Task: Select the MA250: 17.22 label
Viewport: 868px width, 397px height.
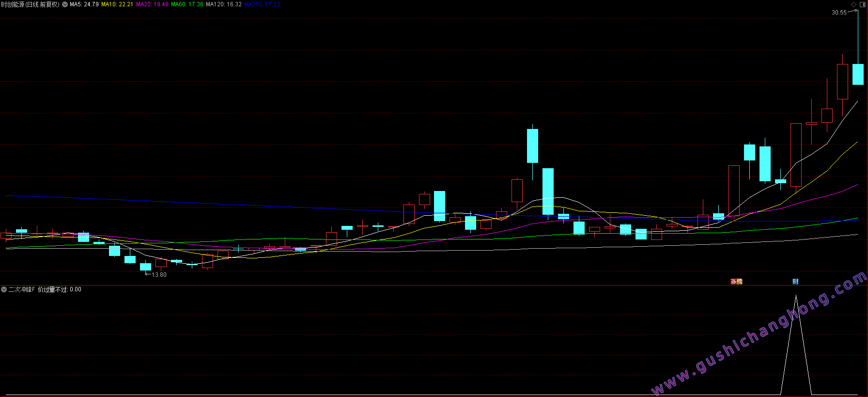Action: click(x=262, y=4)
